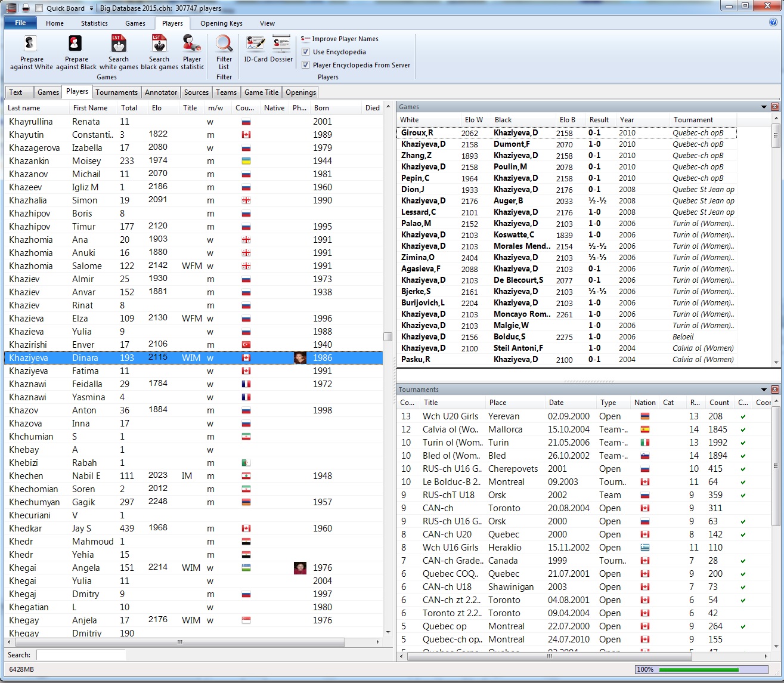This screenshot has height=683, width=784.
Task: Open the File menu
Action: 20,22
